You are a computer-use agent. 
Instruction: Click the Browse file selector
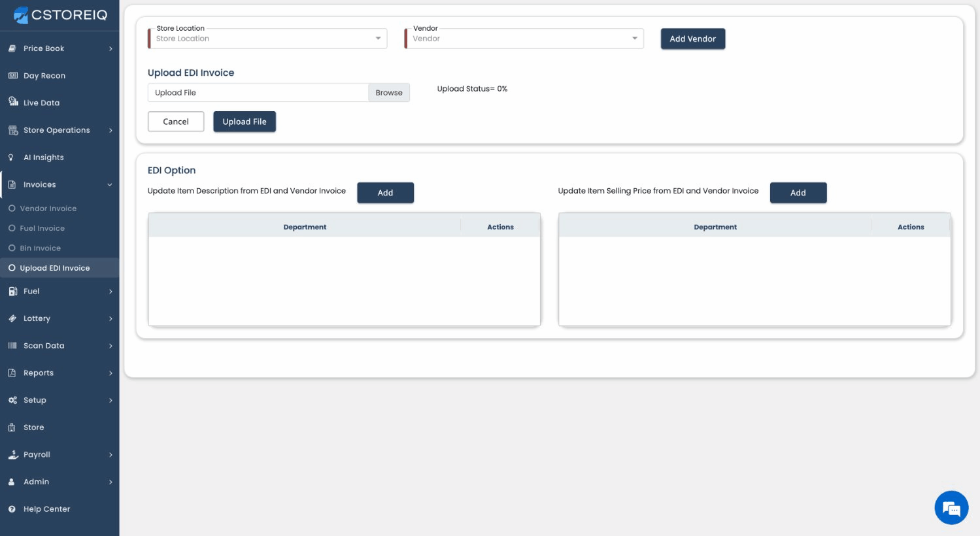(x=389, y=93)
